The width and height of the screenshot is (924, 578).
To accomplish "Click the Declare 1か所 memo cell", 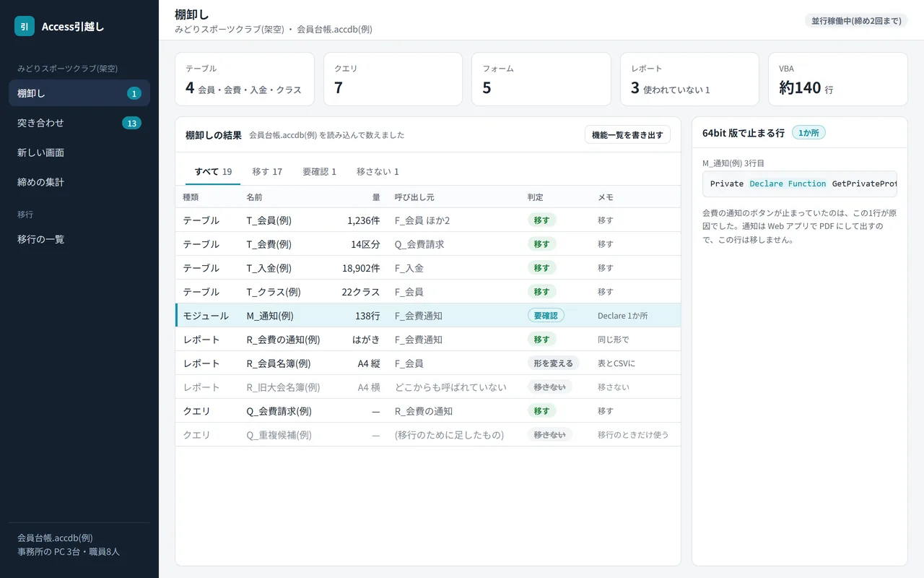I will point(622,316).
